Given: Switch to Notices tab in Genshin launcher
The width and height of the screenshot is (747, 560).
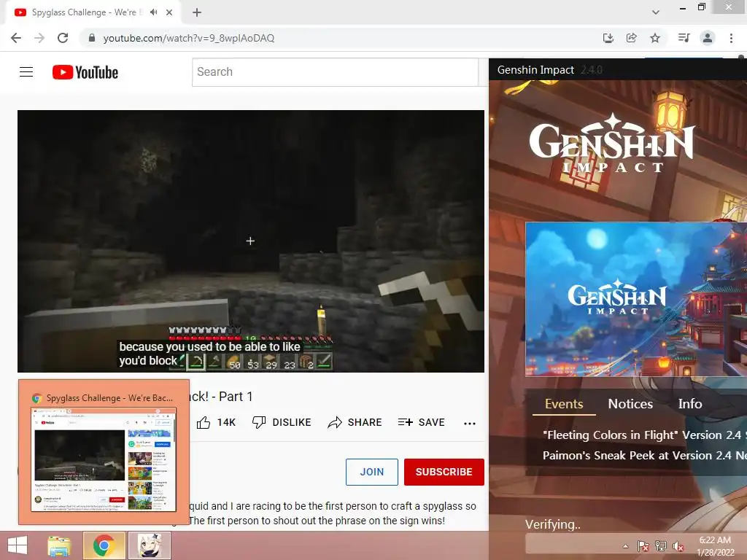Looking at the screenshot, I should (x=630, y=404).
